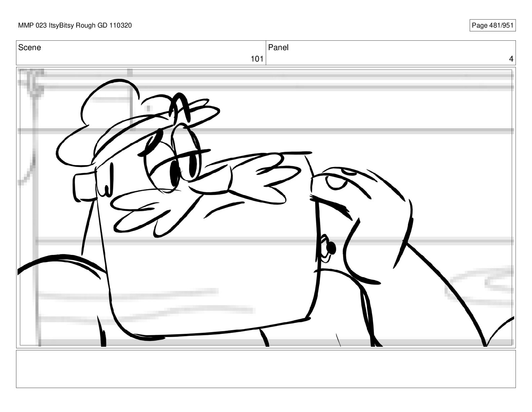Select the header text 'MMP 023 ItsyBitsy Rough GD 110320'

pos(75,26)
